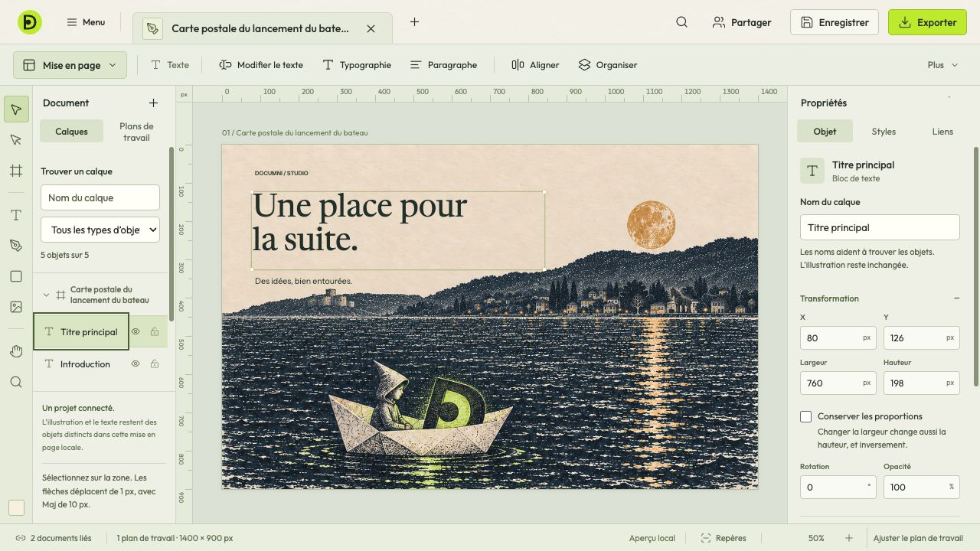980x551 pixels.
Task: Open the Aligner toolbar option
Action: point(535,65)
